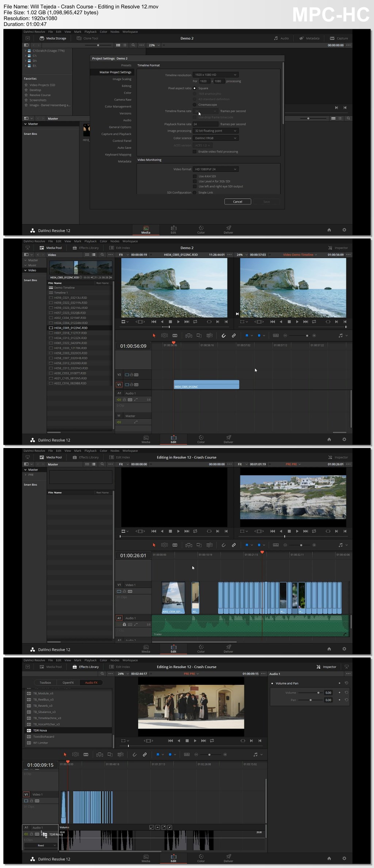Mute Audio 1 track speaker in Video Demo Timeline
This screenshot has height=868, width=374.
pos(119,400)
